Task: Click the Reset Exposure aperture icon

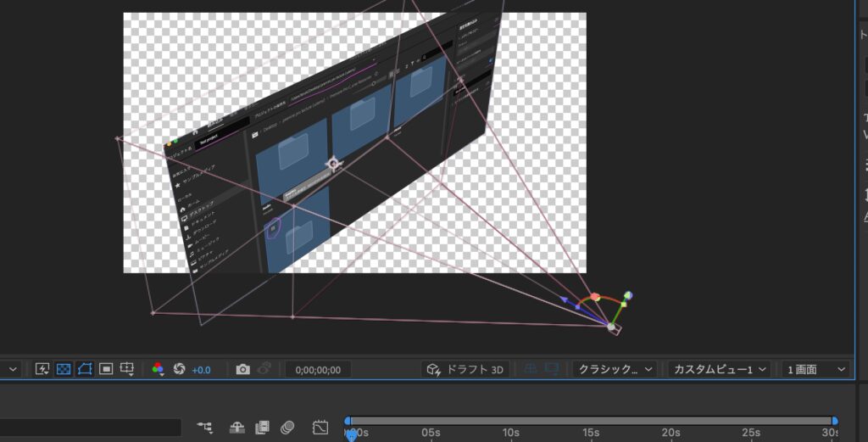Action: pos(179,369)
